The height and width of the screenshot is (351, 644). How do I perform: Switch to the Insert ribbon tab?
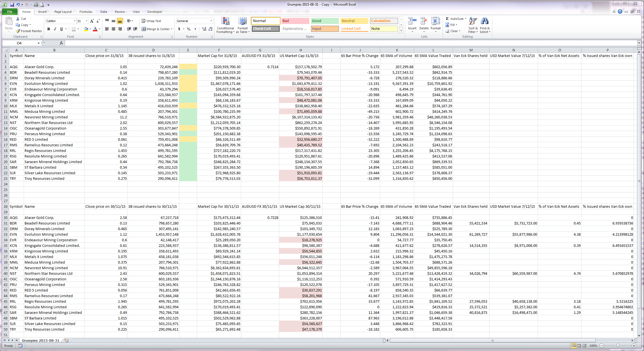click(x=42, y=12)
